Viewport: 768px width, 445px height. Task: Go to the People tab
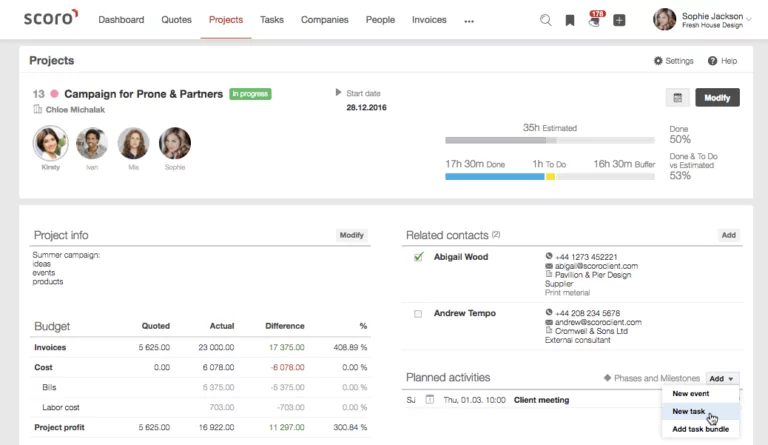pos(380,20)
